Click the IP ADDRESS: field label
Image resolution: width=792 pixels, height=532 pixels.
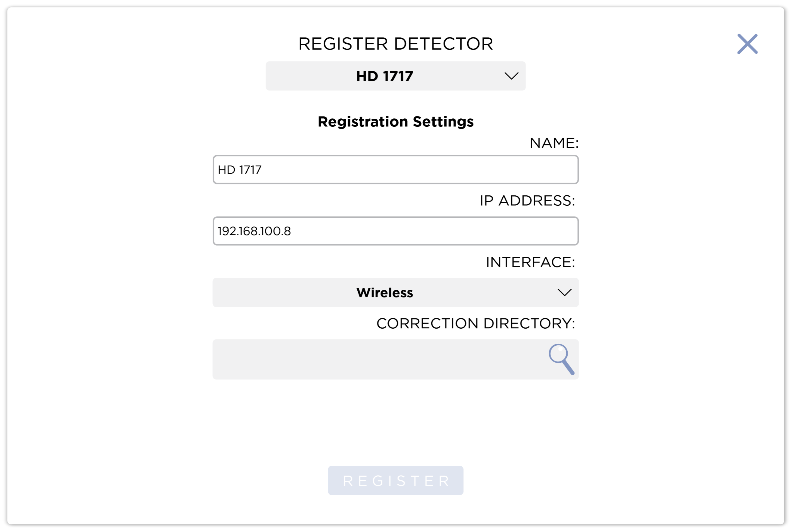coord(527,201)
